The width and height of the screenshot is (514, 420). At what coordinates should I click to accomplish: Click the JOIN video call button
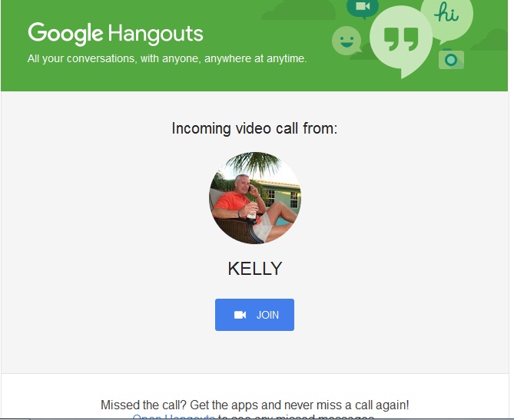(x=254, y=315)
